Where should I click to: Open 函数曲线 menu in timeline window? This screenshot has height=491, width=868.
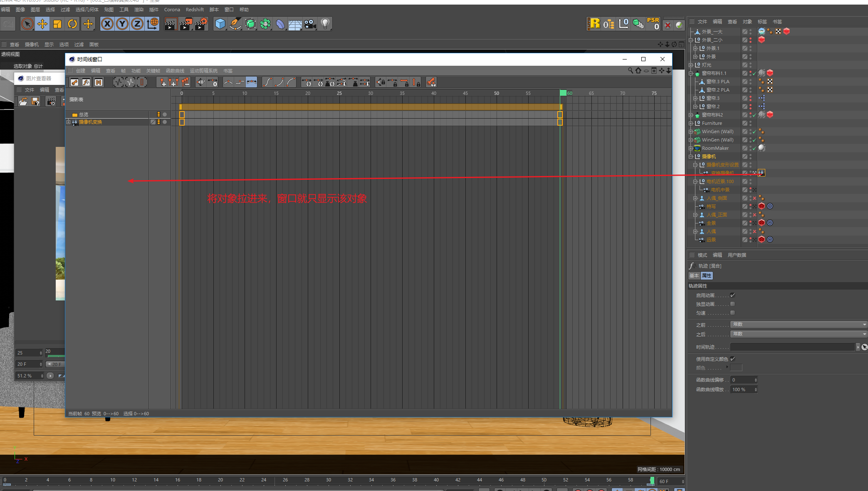pyautogui.click(x=175, y=71)
